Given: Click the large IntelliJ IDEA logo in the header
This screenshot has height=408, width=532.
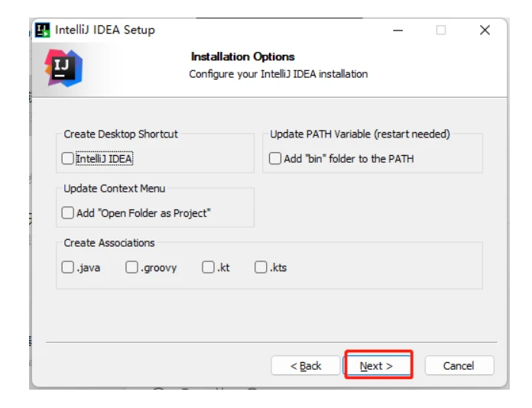Looking at the screenshot, I should [x=63, y=68].
